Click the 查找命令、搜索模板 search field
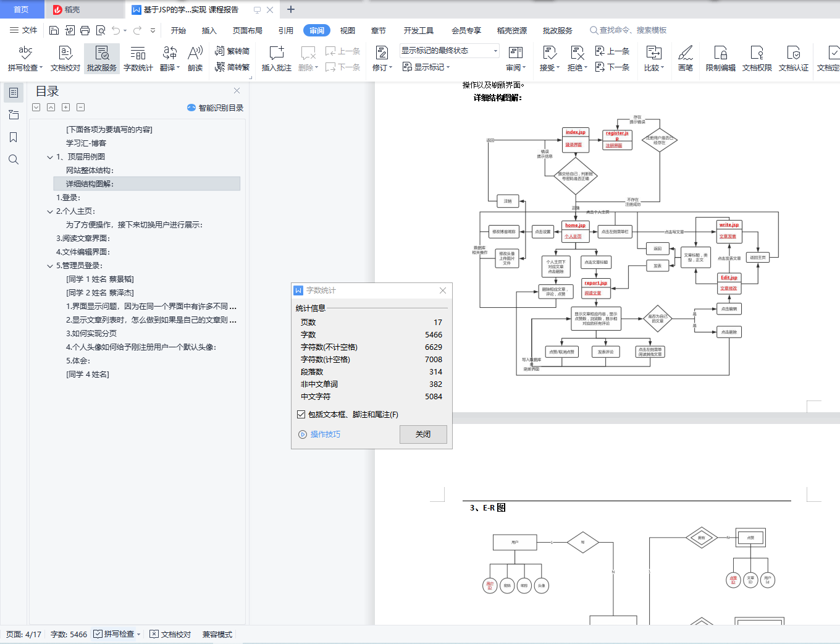The width and height of the screenshot is (840, 644). (x=628, y=30)
